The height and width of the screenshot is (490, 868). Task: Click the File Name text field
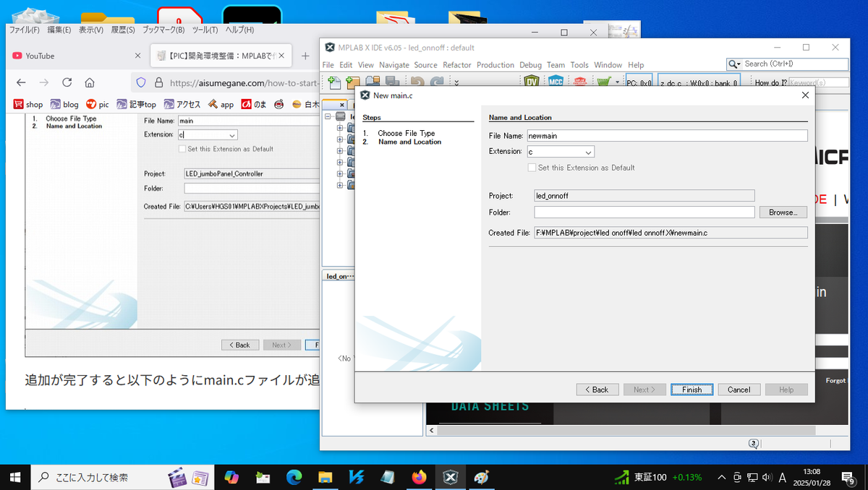(x=665, y=136)
